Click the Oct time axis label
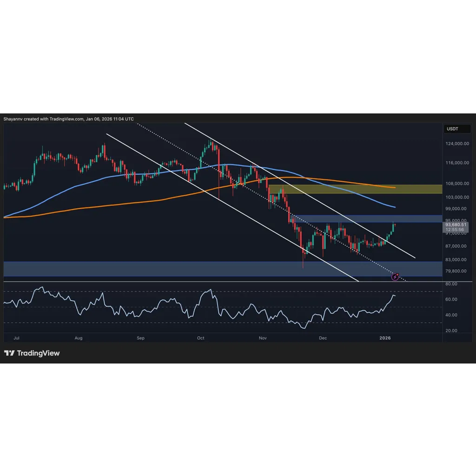Screen dimensions: 476x476 (201, 338)
